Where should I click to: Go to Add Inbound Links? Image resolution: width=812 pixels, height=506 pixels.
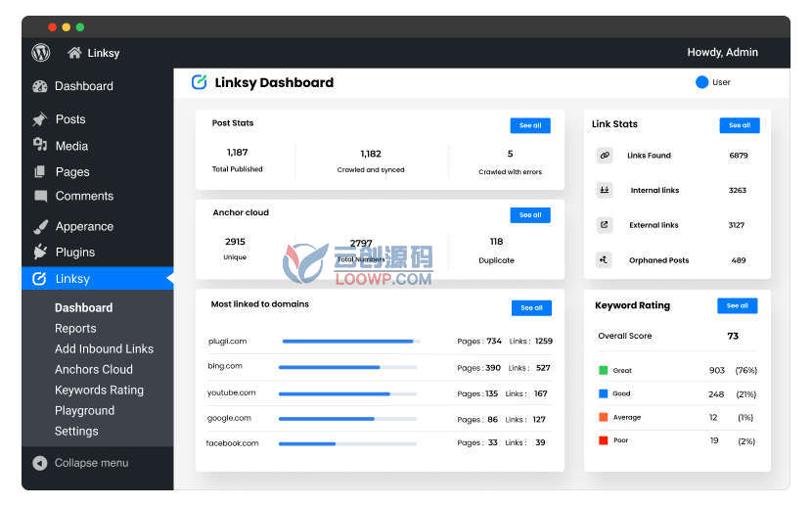[104, 349]
